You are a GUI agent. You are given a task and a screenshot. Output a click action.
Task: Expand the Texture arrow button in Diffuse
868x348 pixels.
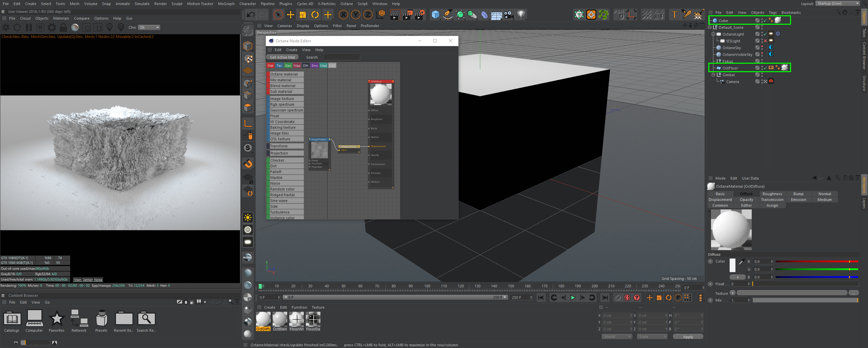[733, 293]
